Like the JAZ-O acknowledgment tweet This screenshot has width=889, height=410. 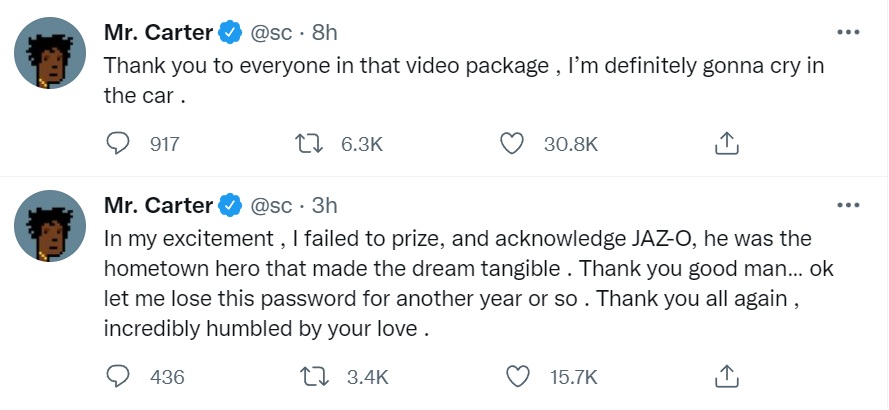click(x=517, y=377)
